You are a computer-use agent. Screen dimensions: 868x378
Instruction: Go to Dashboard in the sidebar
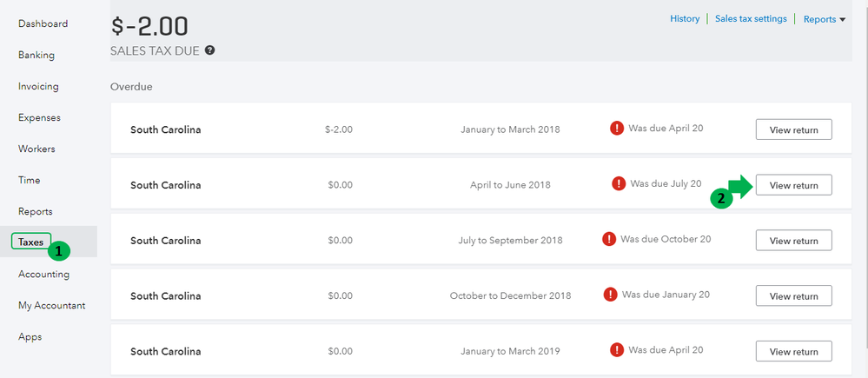[x=43, y=23]
